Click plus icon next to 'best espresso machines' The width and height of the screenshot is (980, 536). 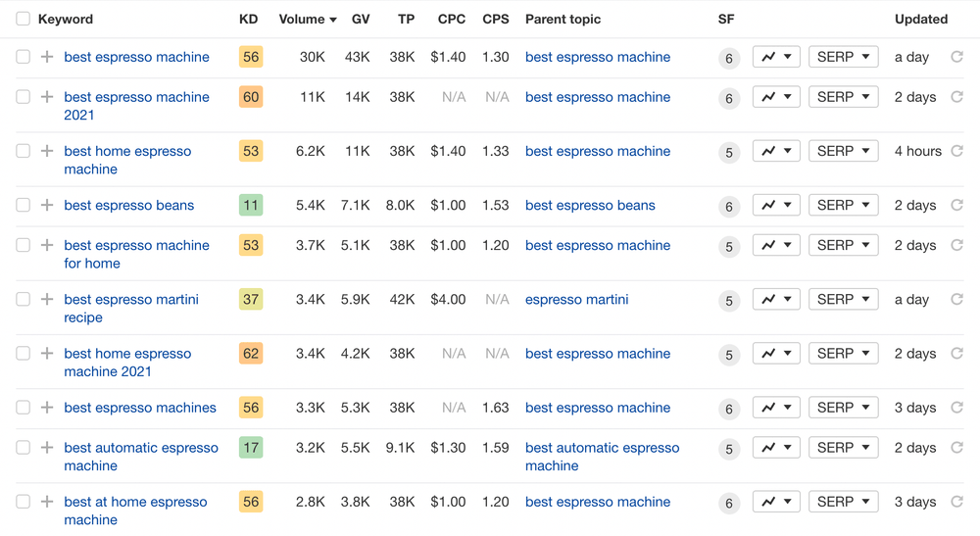coord(47,408)
